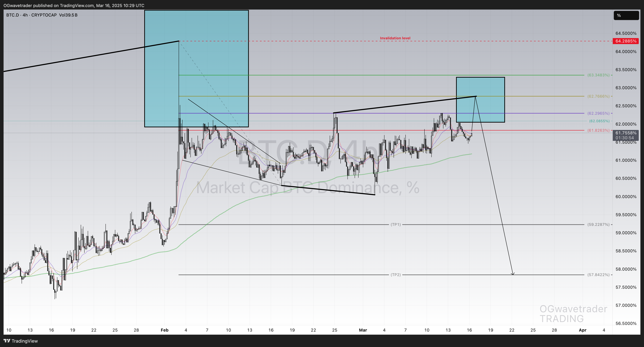644x347 pixels.
Task: Select the red 64.2885% price label
Action: tap(626, 41)
